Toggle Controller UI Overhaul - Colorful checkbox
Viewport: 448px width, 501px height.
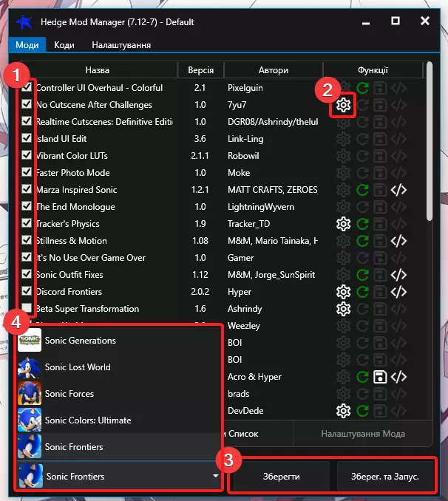coord(27,87)
